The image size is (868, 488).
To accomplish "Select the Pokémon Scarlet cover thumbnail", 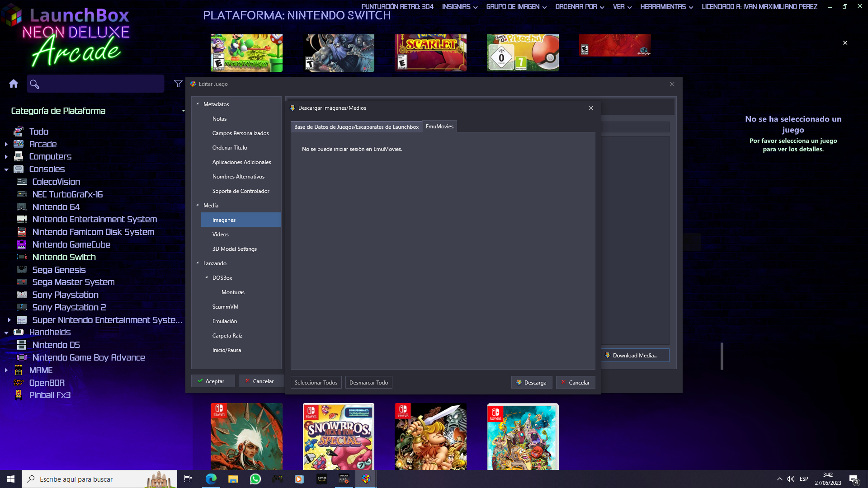I will 430,53.
